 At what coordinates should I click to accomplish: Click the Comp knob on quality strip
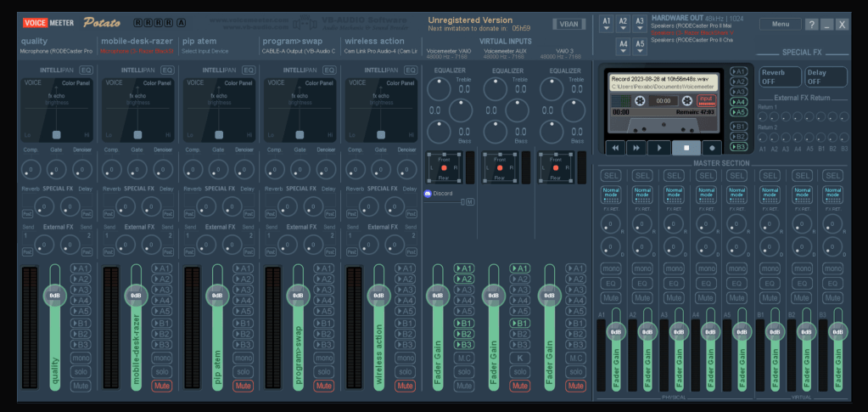(x=31, y=169)
